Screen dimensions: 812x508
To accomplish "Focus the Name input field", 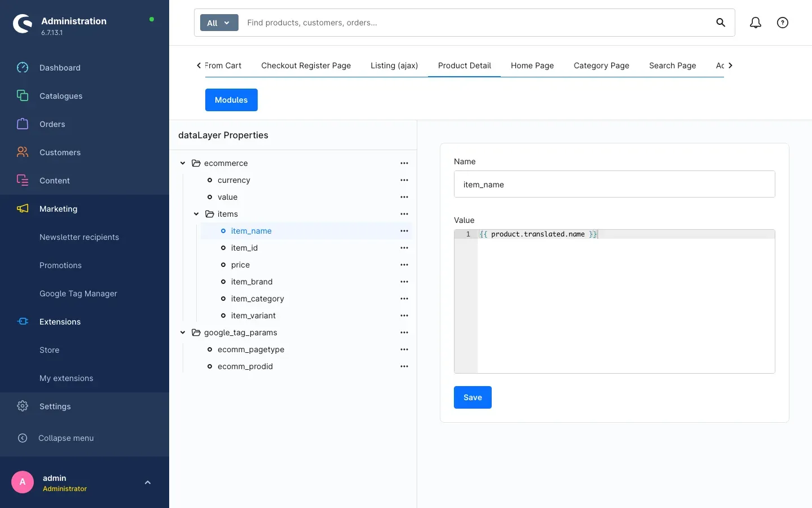I will point(615,184).
